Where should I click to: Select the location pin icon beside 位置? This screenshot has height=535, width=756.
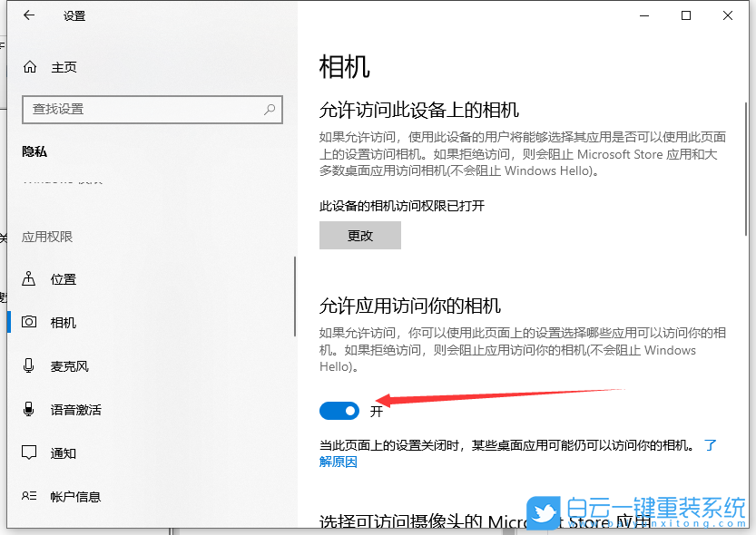(x=29, y=278)
